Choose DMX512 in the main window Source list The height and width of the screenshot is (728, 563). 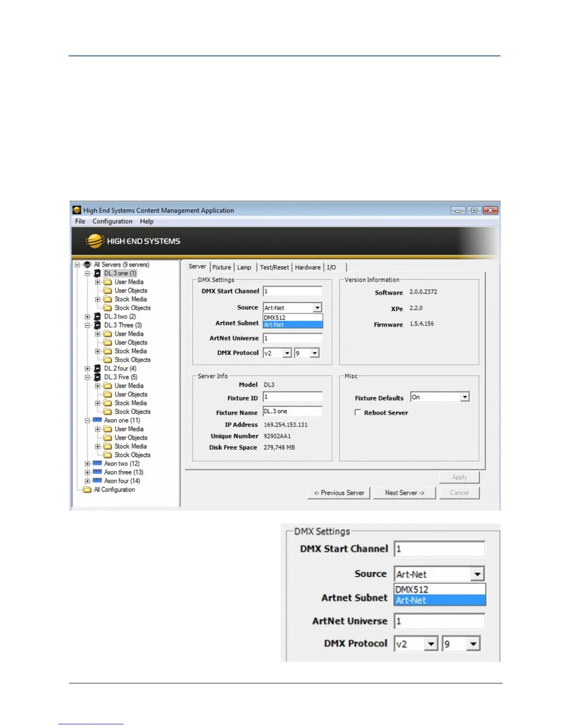tap(293, 318)
